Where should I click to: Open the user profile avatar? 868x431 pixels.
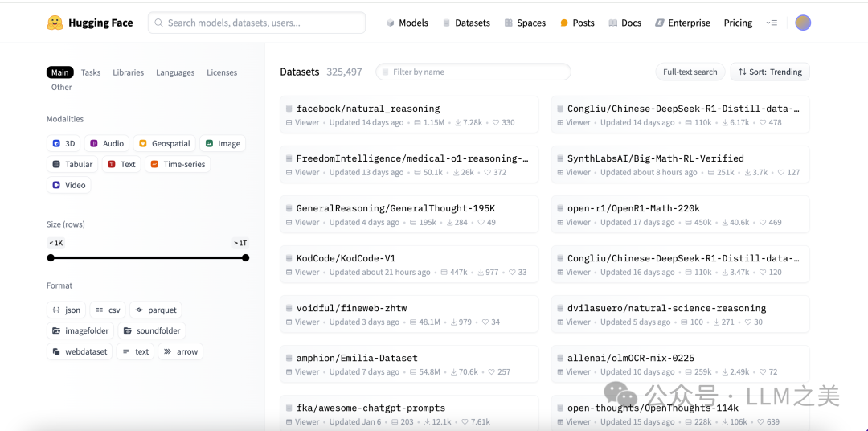[x=803, y=23]
